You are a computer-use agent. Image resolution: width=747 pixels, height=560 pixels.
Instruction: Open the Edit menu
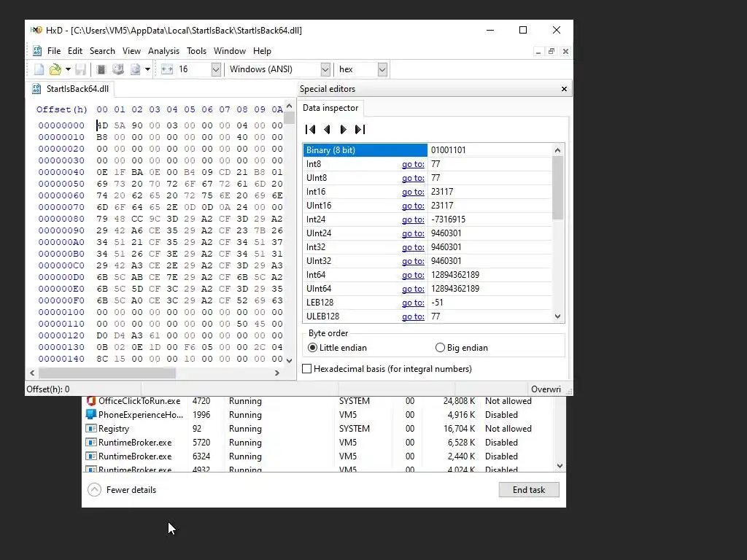pos(75,51)
